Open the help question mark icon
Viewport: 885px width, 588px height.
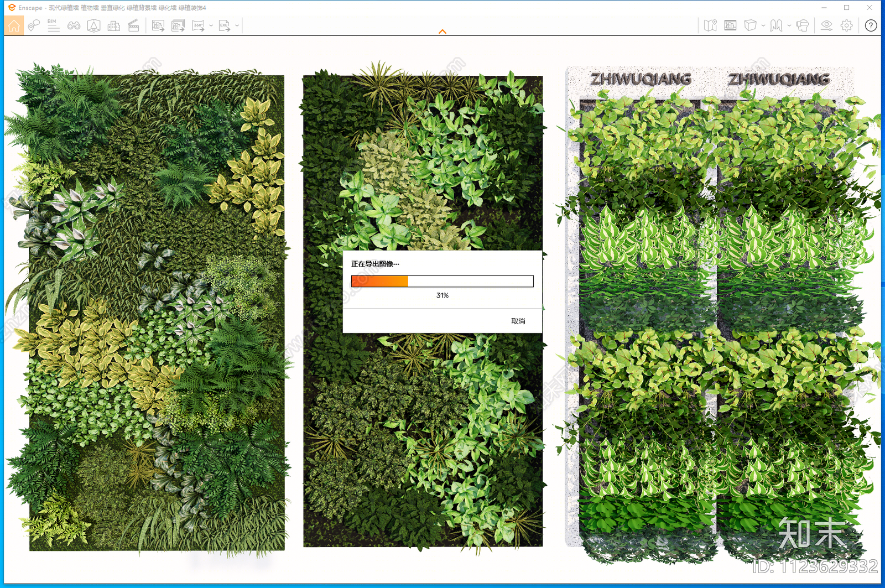871,25
